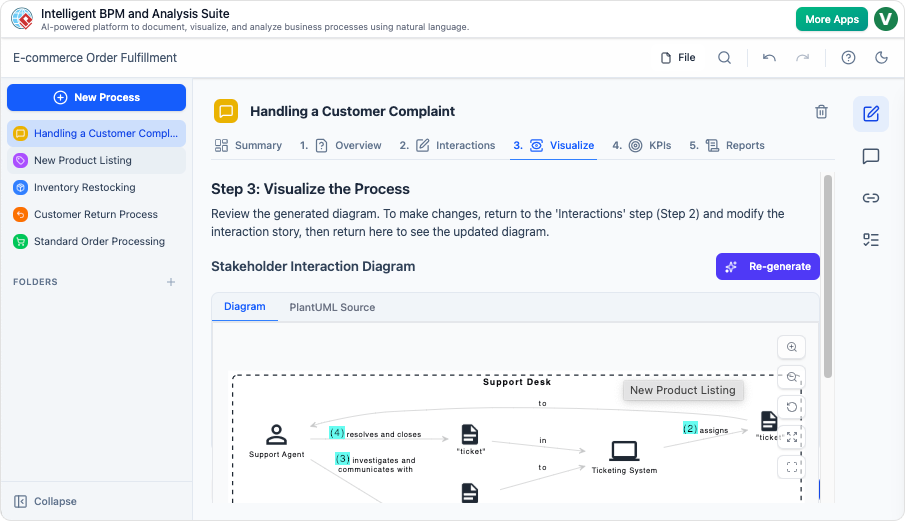Screen dimensions: 905x521
Task: Click the green cart icon of Standard Order Processing
Action: click(x=20, y=242)
